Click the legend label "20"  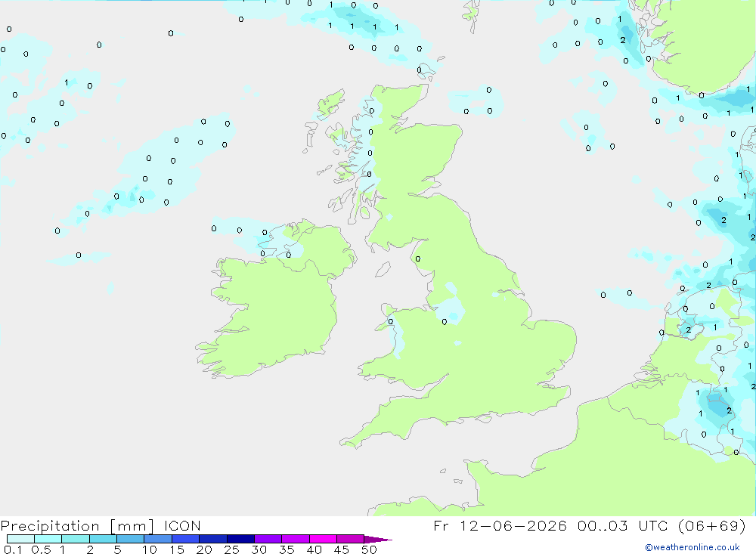point(204,549)
